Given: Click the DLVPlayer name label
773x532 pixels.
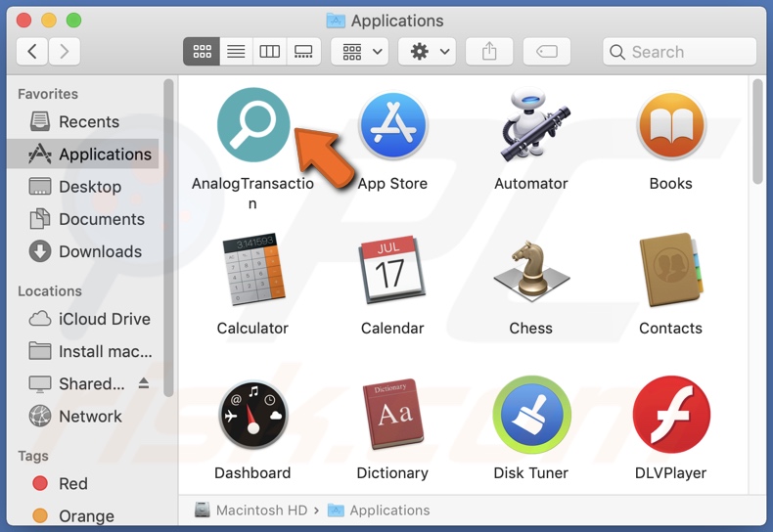Looking at the screenshot, I should (670, 473).
